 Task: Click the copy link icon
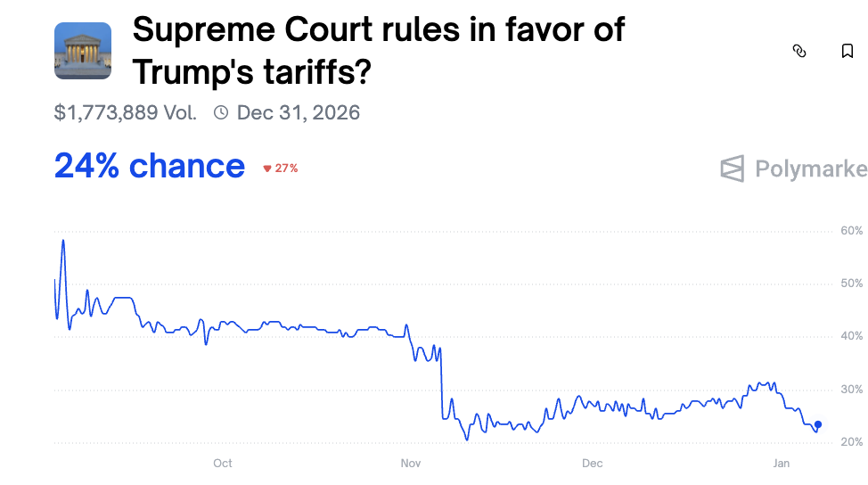click(x=799, y=51)
